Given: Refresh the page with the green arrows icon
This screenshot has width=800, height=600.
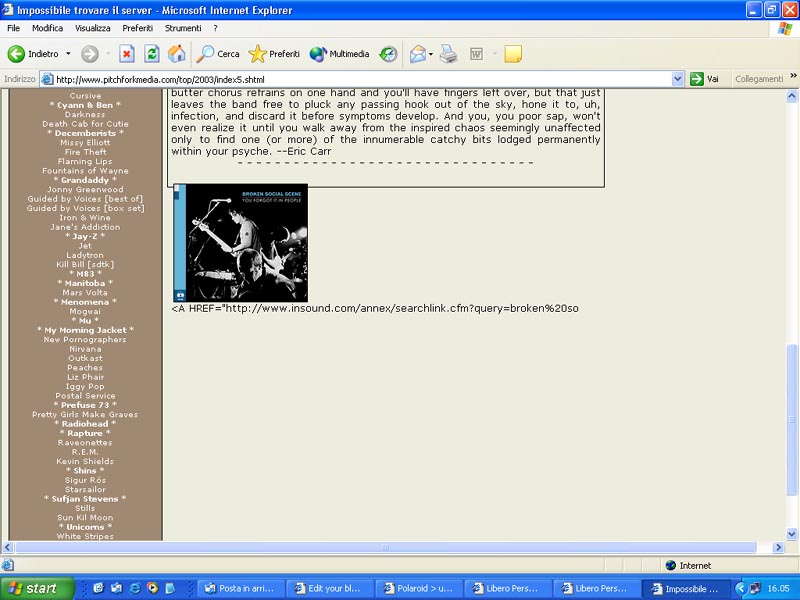Looking at the screenshot, I should click(x=152, y=54).
